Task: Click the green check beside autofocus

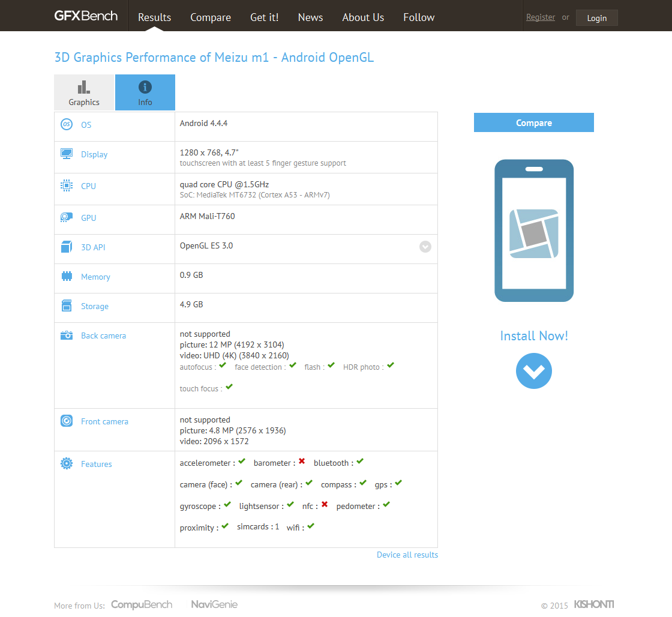Action: pyautogui.click(x=223, y=366)
